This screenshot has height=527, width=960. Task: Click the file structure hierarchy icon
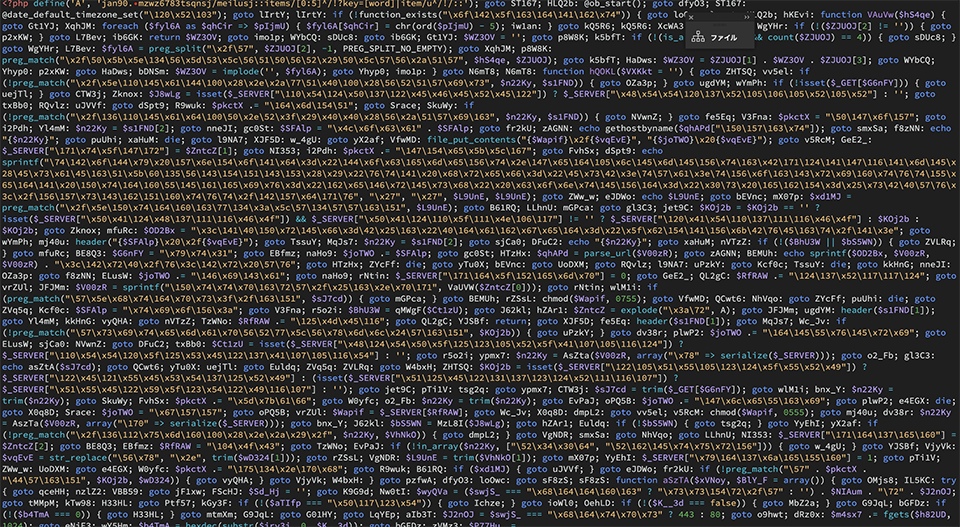click(698, 37)
